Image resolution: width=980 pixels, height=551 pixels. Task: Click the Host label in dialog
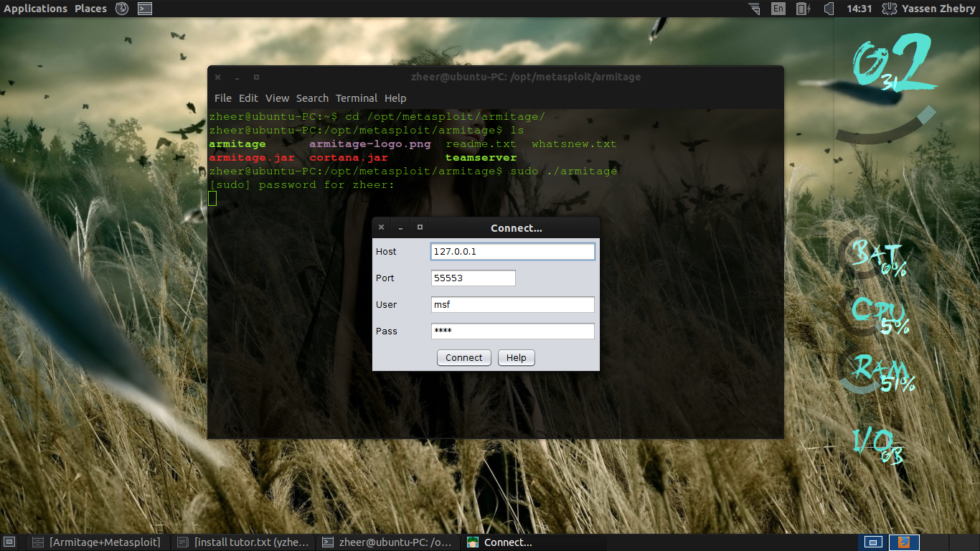386,252
